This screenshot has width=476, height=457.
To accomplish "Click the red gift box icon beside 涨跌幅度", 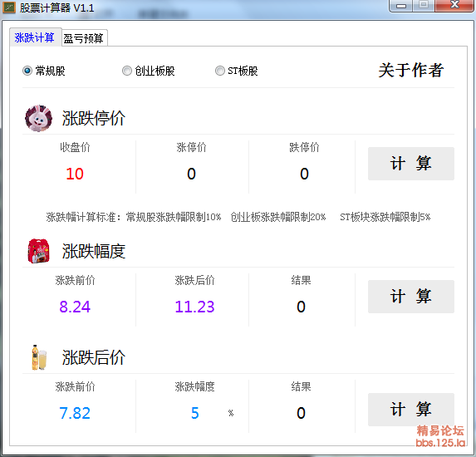I will 38,251.
